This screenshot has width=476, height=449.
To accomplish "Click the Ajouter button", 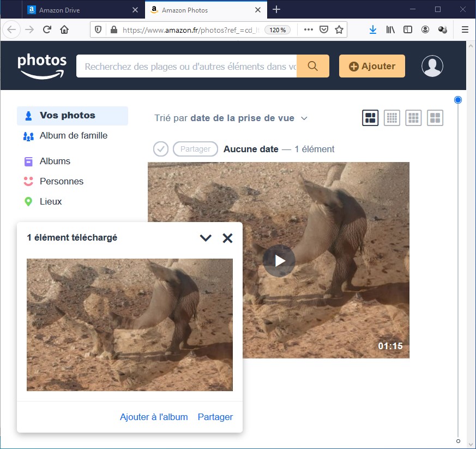I will pos(372,66).
